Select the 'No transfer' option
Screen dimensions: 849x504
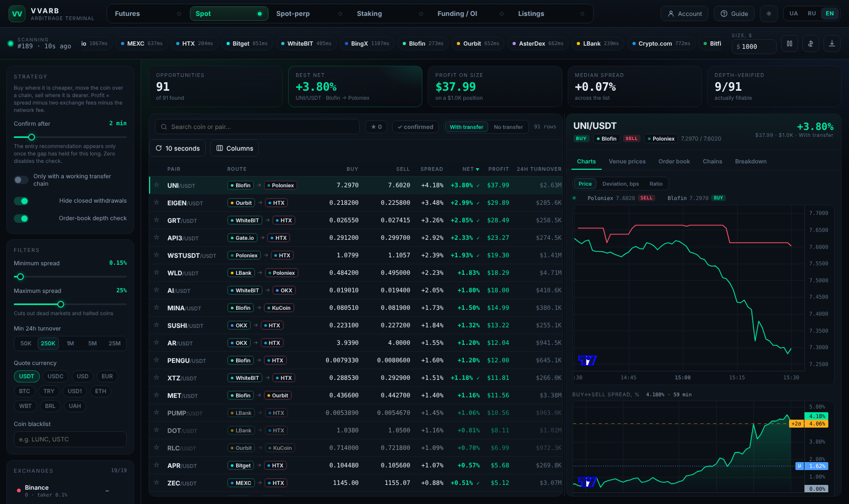tap(508, 127)
